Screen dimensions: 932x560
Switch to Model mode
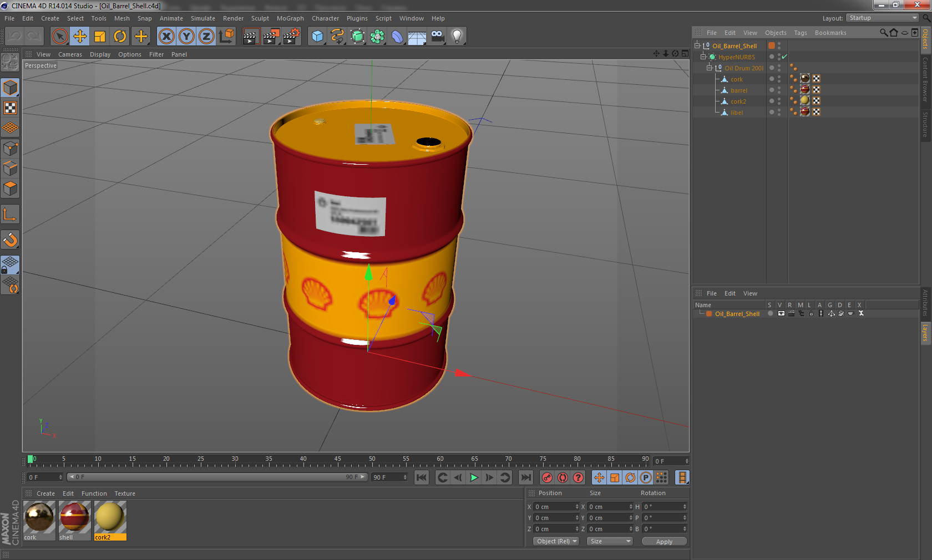tap(11, 88)
